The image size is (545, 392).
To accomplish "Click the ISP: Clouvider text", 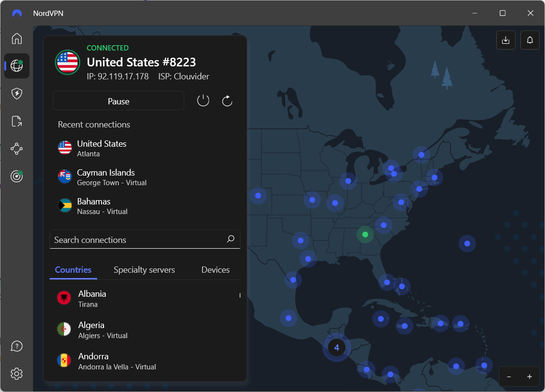I will coord(184,76).
